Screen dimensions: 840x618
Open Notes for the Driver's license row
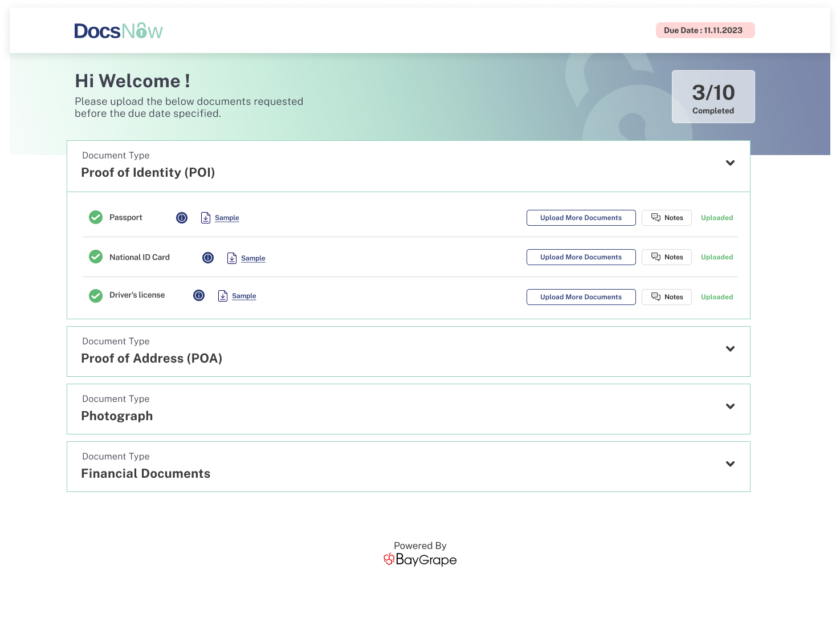coord(666,296)
